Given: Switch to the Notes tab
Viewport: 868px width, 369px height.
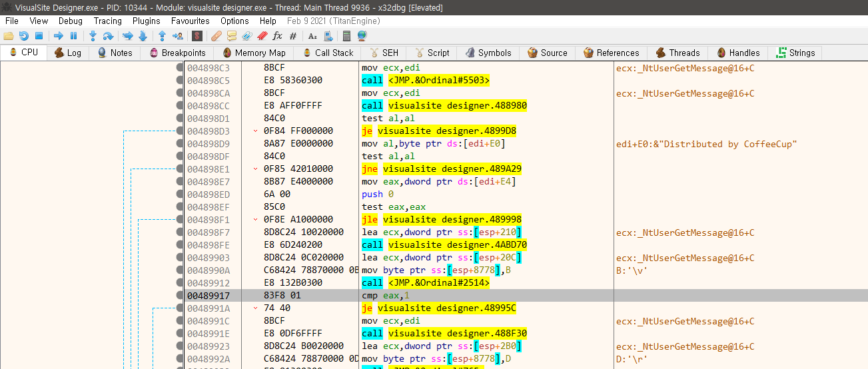Looking at the screenshot, I should tap(115, 53).
